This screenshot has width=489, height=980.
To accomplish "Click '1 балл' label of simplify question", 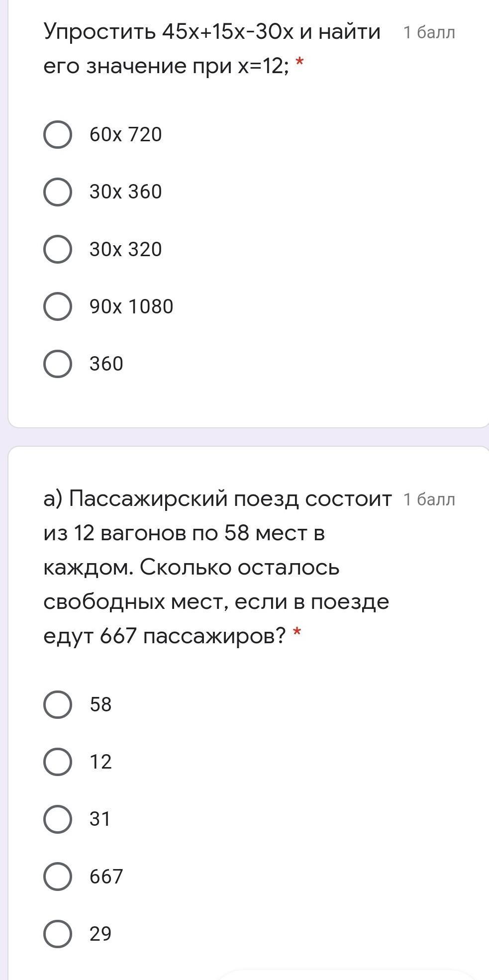I will [429, 33].
